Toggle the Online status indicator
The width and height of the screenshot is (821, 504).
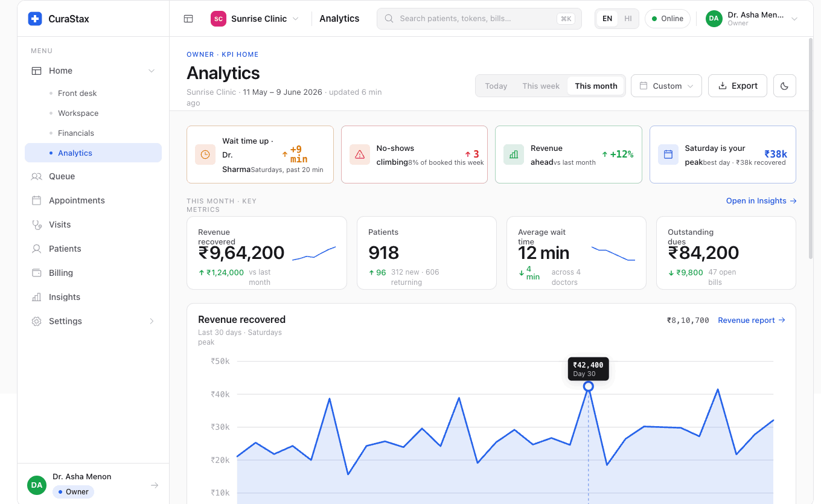(x=668, y=19)
